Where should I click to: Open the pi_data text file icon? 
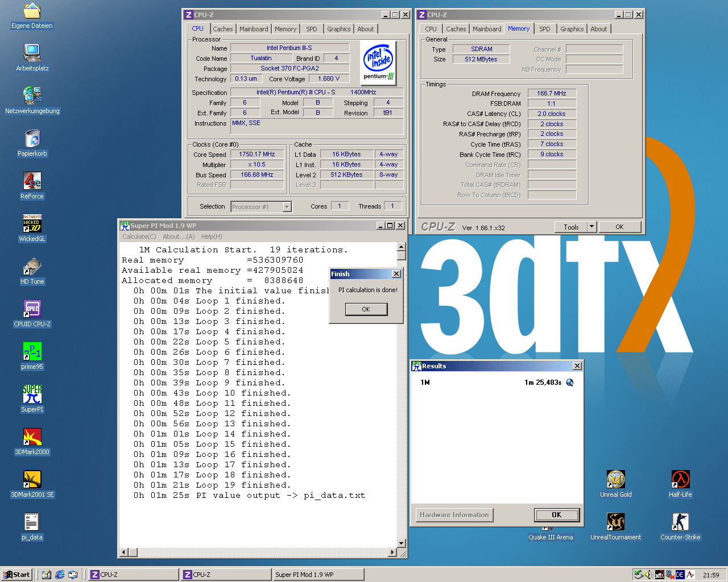[32, 526]
